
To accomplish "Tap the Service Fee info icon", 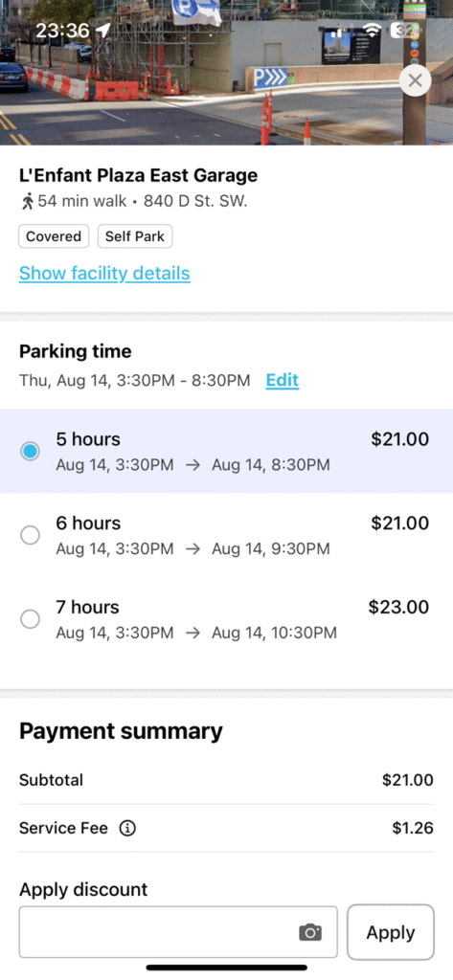I will [x=127, y=828].
